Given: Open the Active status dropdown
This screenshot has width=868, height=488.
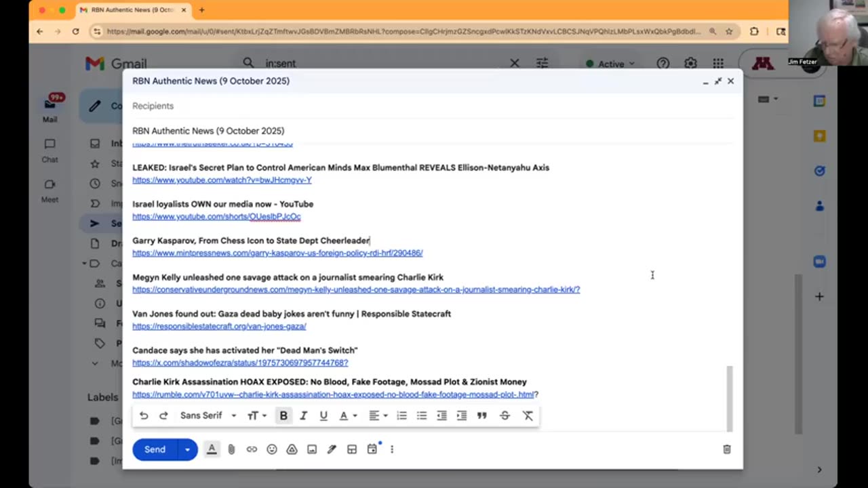Looking at the screenshot, I should (x=610, y=64).
